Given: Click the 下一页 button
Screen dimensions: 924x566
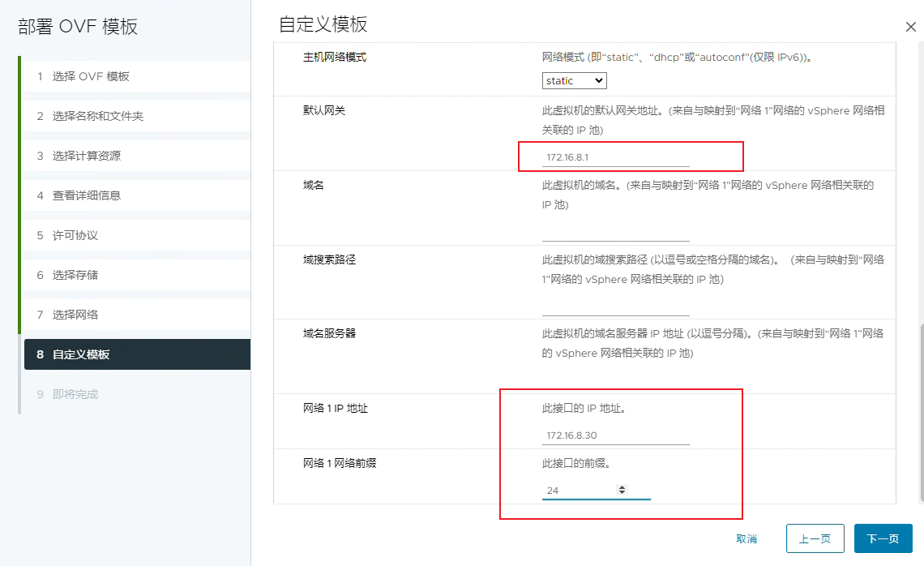Looking at the screenshot, I should point(883,538).
